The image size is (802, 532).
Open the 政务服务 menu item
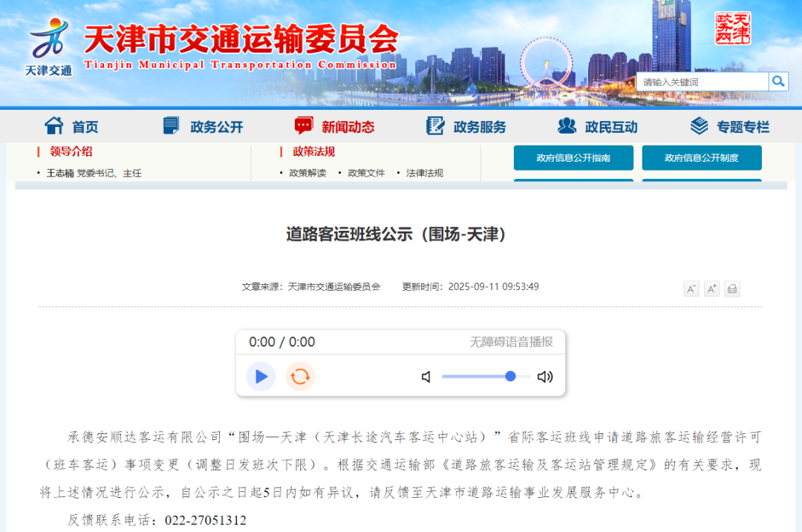click(x=479, y=127)
